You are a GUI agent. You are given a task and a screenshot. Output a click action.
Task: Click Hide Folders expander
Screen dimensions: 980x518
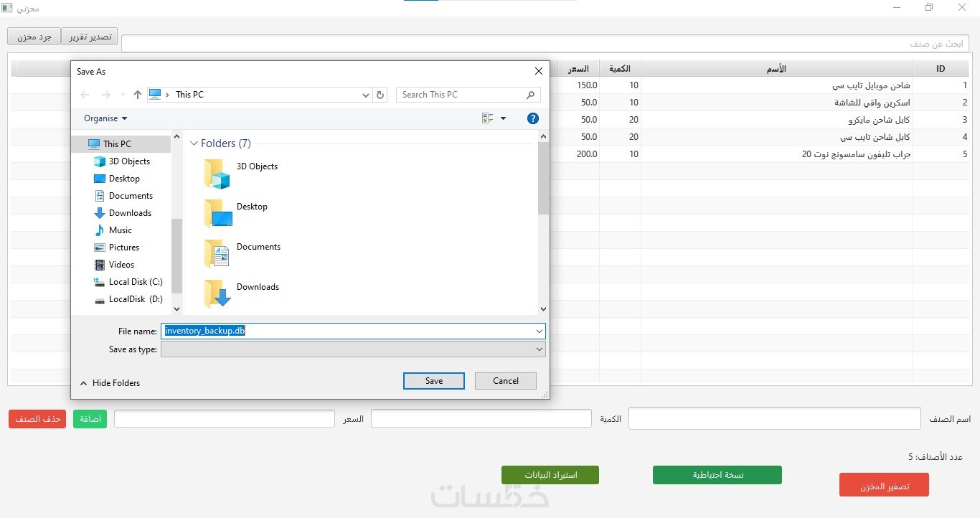tap(110, 383)
